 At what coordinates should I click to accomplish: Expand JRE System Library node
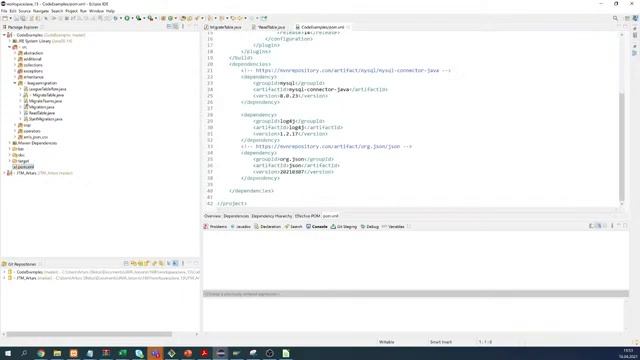[x=10, y=41]
